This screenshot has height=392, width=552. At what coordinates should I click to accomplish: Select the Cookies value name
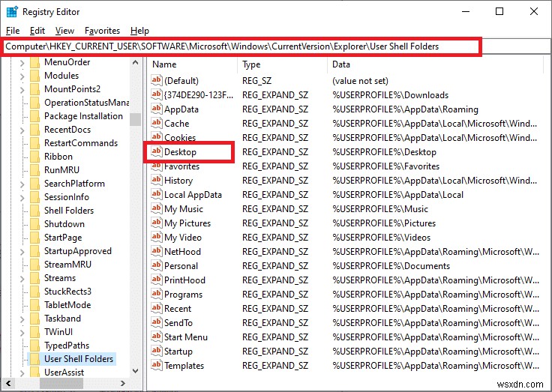click(180, 138)
